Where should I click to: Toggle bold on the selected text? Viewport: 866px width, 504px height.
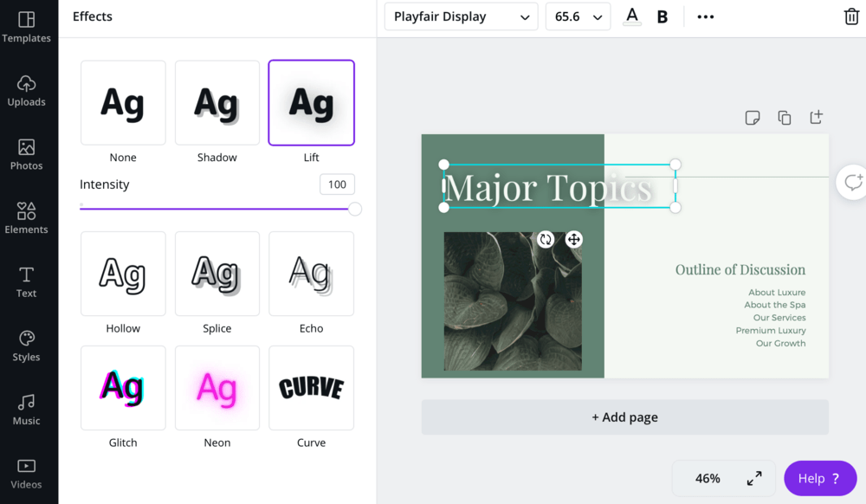(662, 16)
